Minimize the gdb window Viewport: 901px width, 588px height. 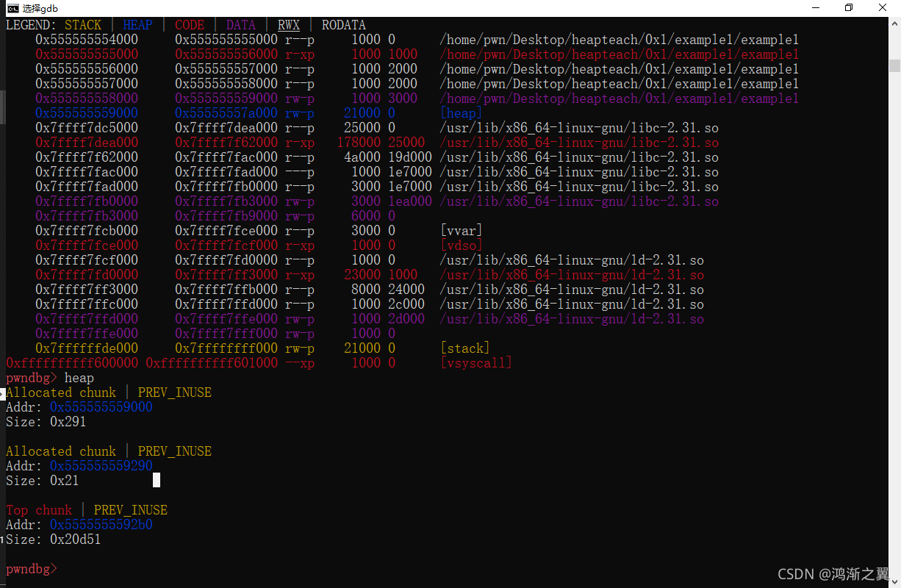pyautogui.click(x=814, y=8)
